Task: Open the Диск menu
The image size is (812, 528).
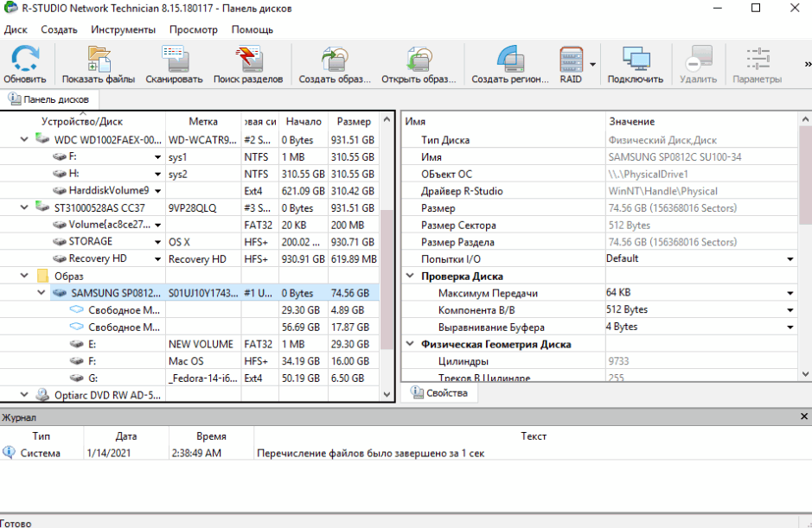Action: coord(16,29)
